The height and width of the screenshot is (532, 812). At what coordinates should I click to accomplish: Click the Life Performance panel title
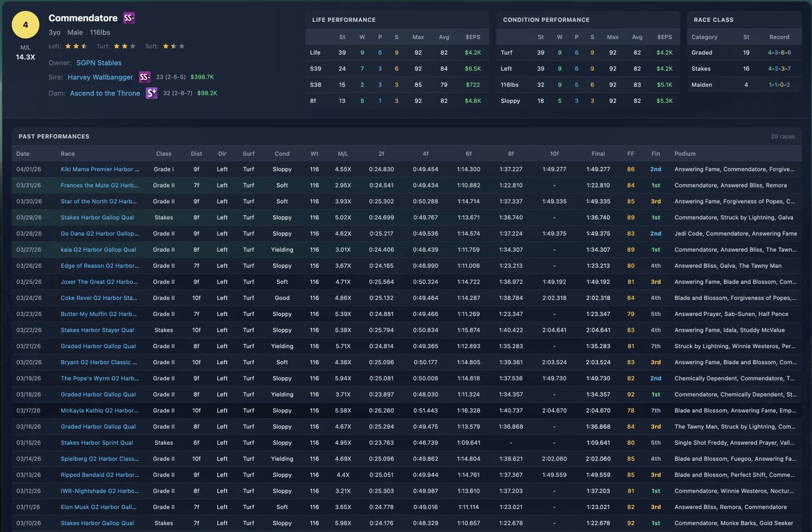pyautogui.click(x=344, y=20)
